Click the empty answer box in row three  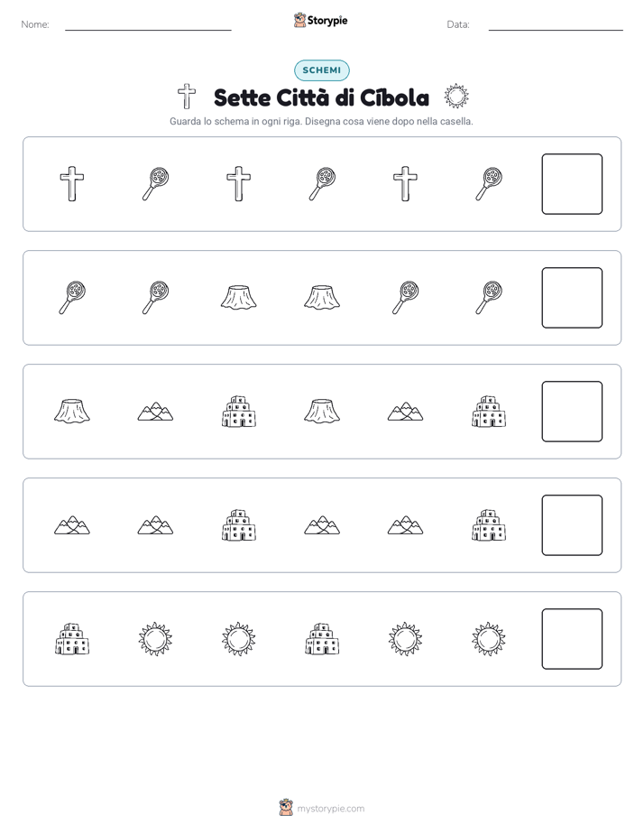pos(572,412)
